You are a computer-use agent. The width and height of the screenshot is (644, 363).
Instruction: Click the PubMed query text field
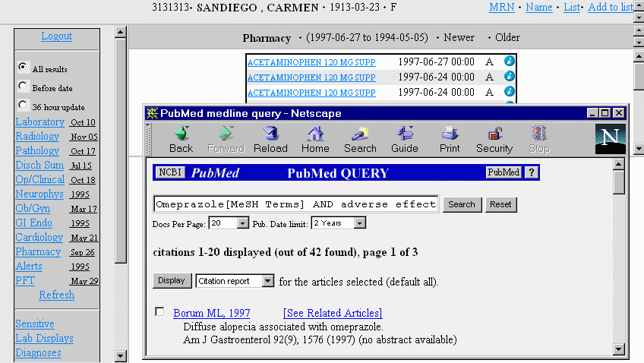295,204
